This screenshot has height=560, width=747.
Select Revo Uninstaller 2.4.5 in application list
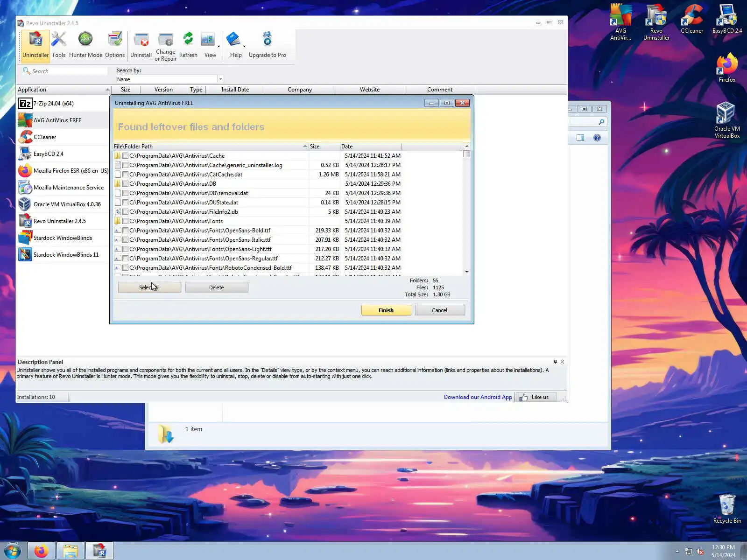point(63,221)
